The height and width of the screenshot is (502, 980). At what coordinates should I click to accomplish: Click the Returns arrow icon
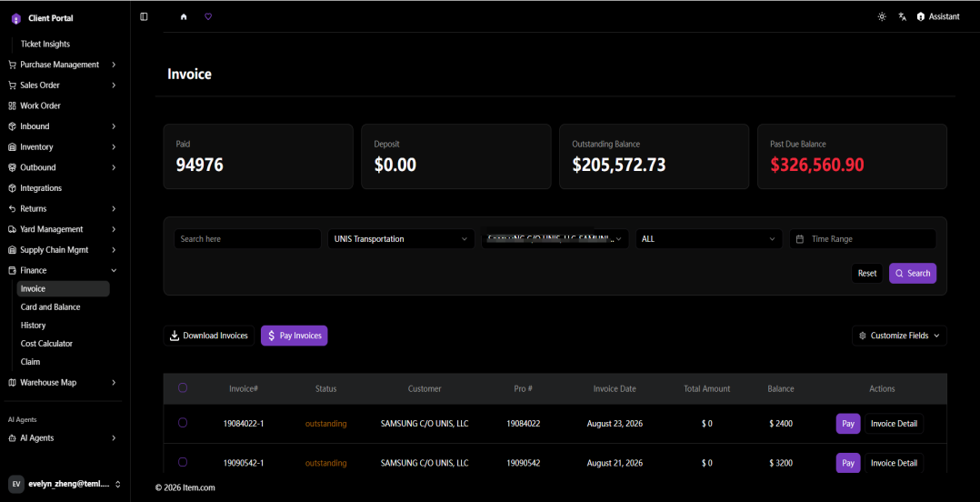pyautogui.click(x=13, y=209)
